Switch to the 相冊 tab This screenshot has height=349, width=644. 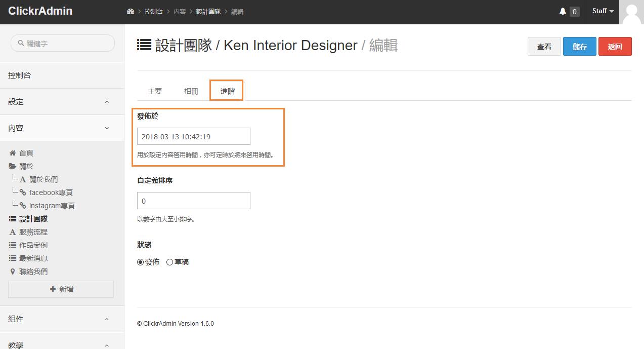point(191,91)
